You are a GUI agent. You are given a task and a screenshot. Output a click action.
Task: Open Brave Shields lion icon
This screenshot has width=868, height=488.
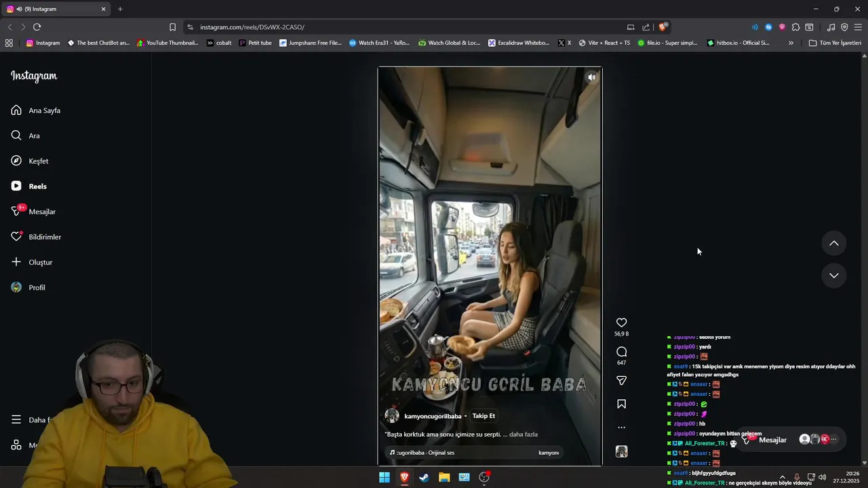663,27
